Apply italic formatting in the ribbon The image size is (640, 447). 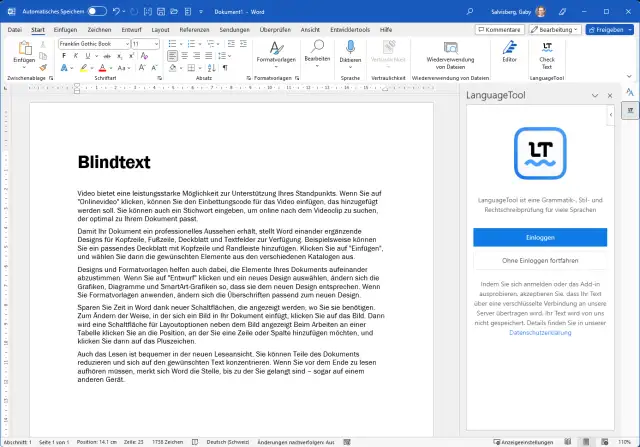pos(75,56)
